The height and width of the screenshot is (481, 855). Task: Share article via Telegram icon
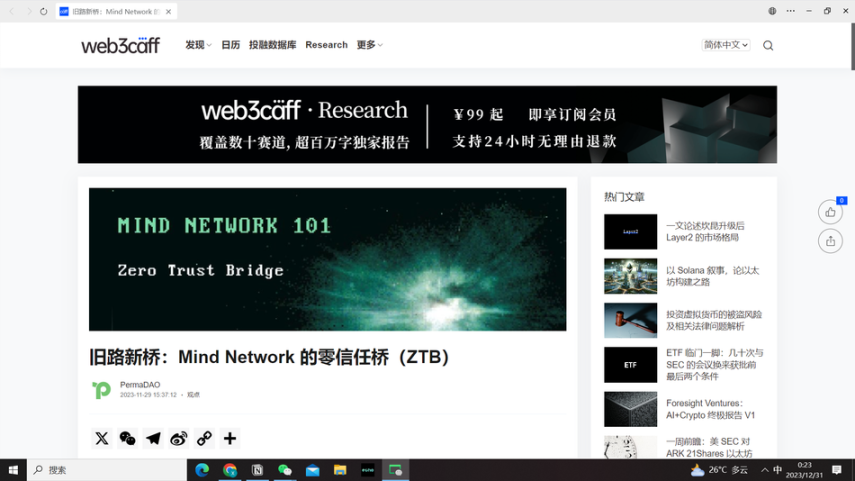click(x=153, y=438)
